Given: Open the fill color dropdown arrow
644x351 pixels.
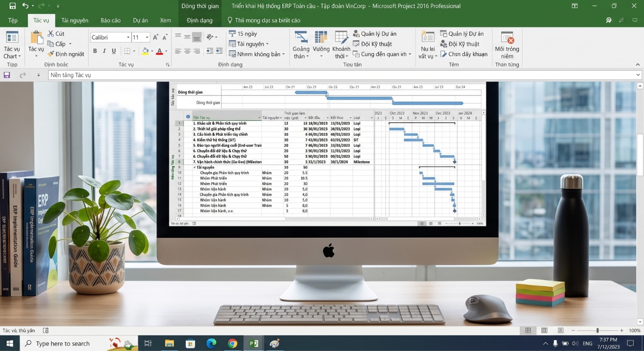Looking at the screenshot, I should tap(151, 51).
